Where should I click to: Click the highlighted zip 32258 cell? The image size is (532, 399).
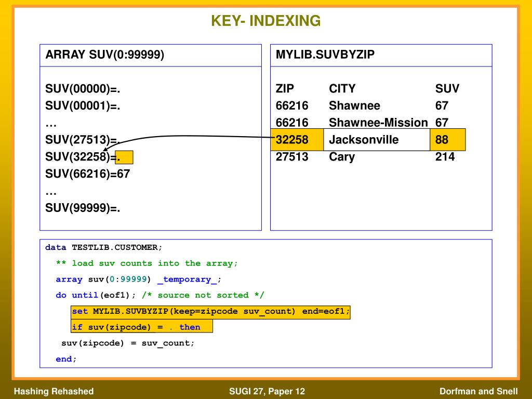297,140
